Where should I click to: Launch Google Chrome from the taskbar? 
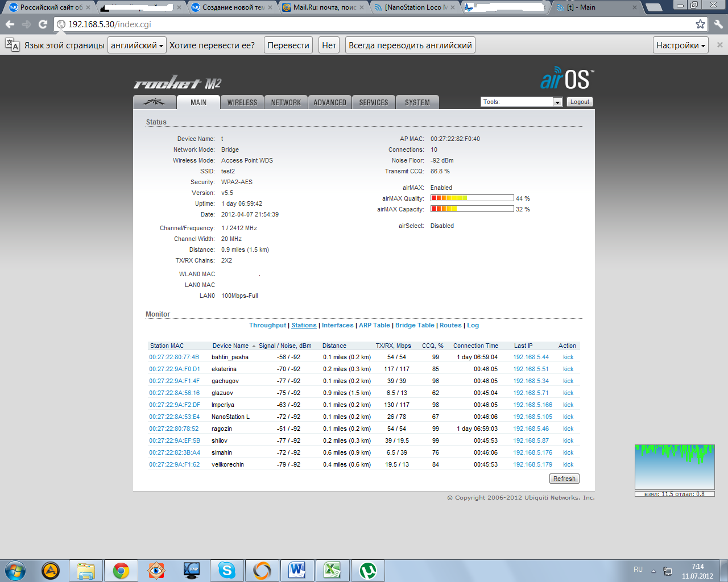pyautogui.click(x=121, y=570)
